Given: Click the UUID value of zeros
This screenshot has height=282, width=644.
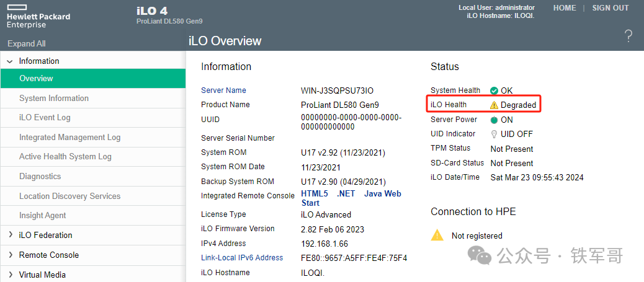Looking at the screenshot, I should click(351, 122).
